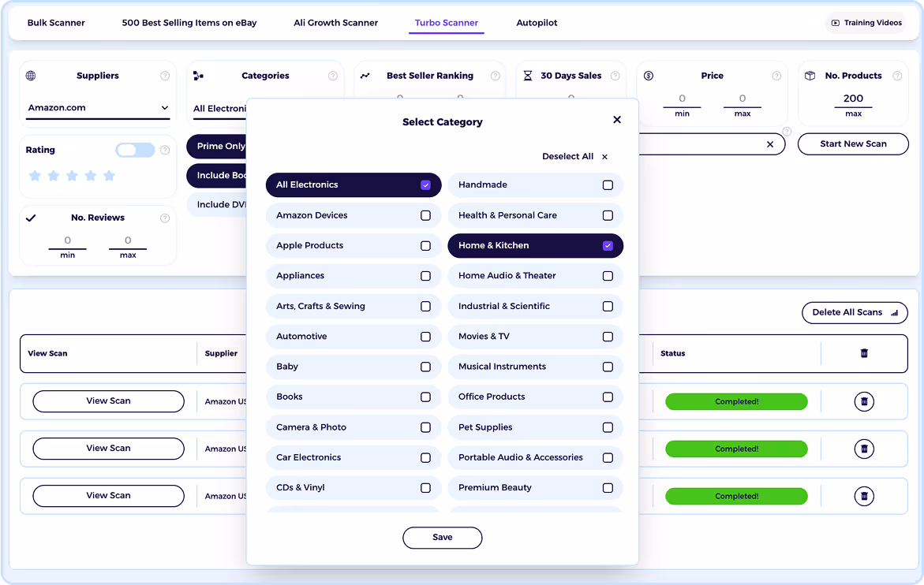Check the Office Products category
Screen dimensions: 924x585
[x=608, y=397]
